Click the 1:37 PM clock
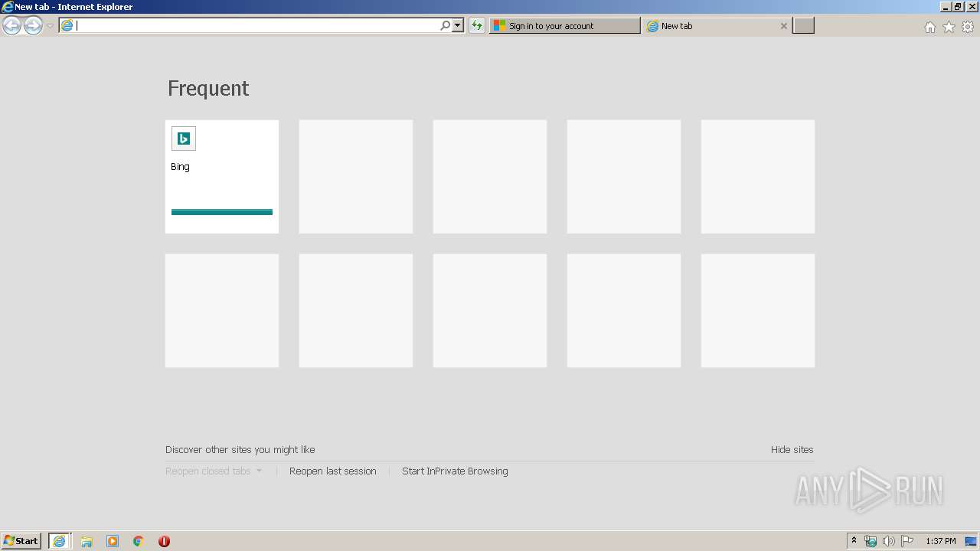The height and width of the screenshot is (551, 980). (x=941, y=541)
